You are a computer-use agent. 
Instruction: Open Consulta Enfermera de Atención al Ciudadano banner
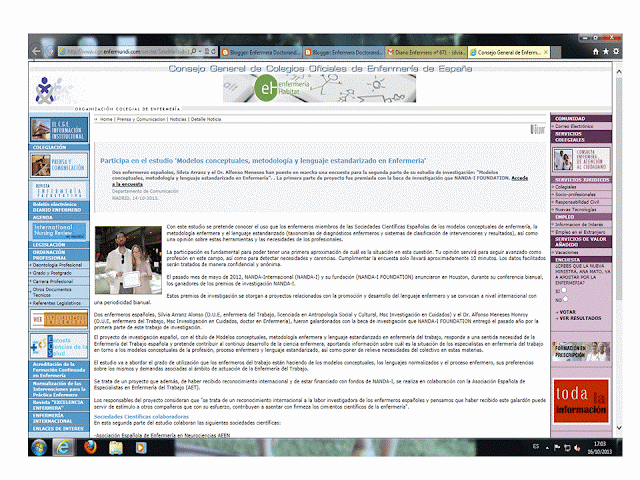click(581, 159)
